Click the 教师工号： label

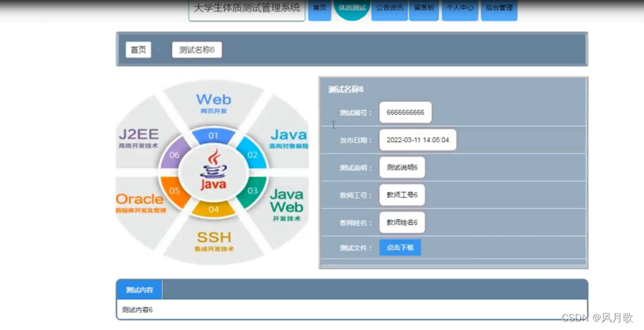pyautogui.click(x=356, y=195)
